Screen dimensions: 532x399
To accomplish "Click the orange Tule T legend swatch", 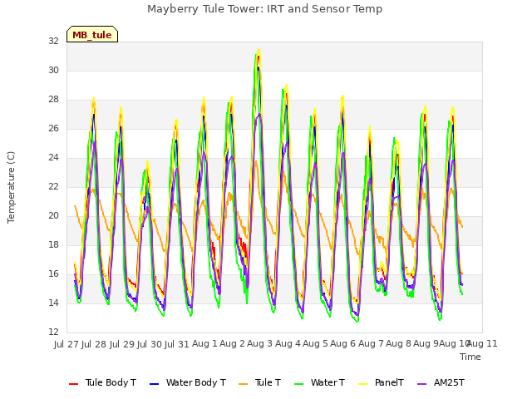I will click(244, 384).
